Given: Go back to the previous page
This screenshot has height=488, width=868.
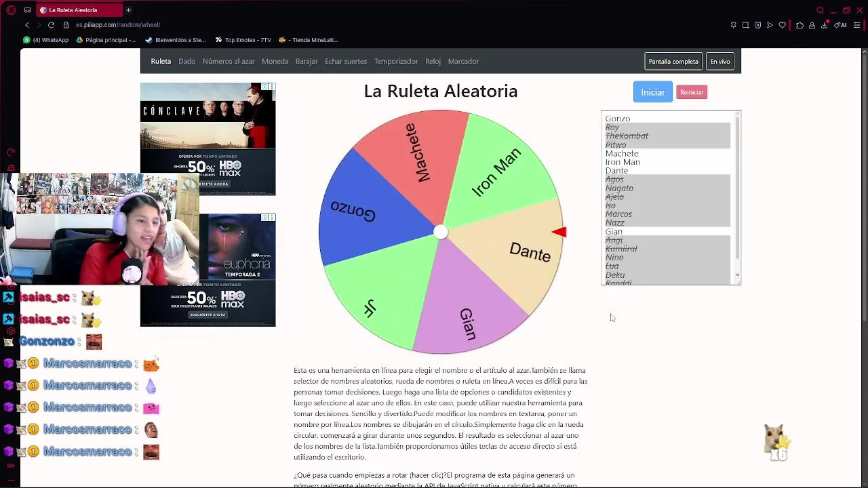Looking at the screenshot, I should 27,25.
